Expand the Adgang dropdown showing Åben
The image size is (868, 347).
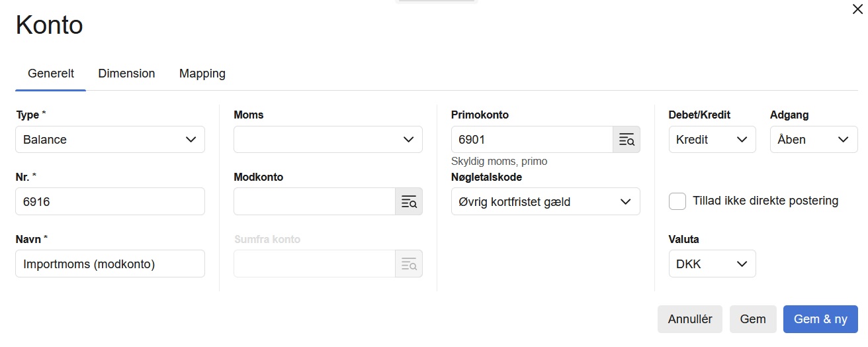(x=814, y=140)
